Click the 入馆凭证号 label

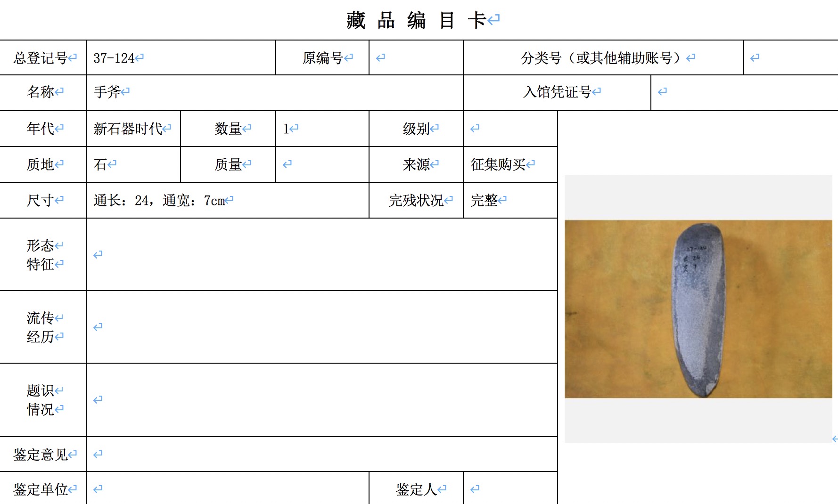click(557, 92)
